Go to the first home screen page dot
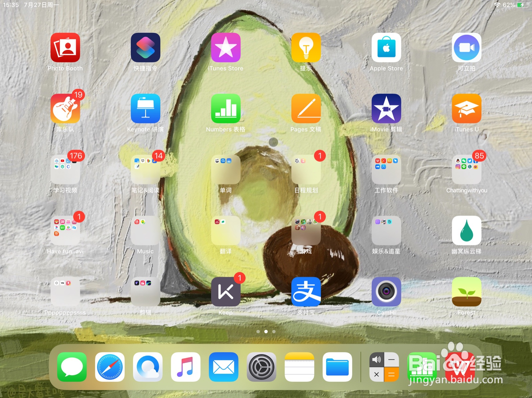 258,332
